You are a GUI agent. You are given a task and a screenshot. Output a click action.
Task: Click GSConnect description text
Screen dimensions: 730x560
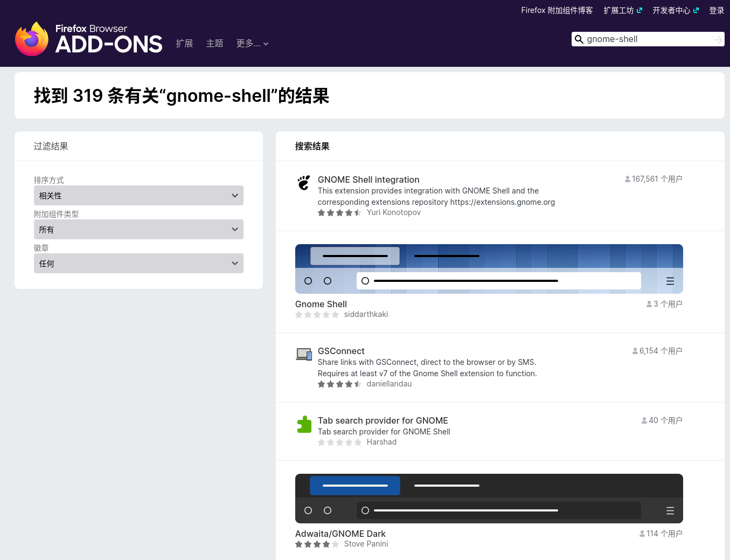click(x=427, y=368)
